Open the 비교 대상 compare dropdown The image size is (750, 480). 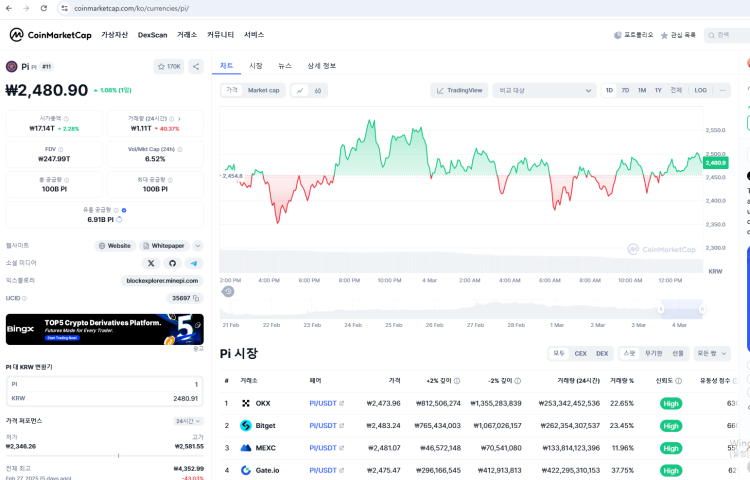(x=545, y=90)
